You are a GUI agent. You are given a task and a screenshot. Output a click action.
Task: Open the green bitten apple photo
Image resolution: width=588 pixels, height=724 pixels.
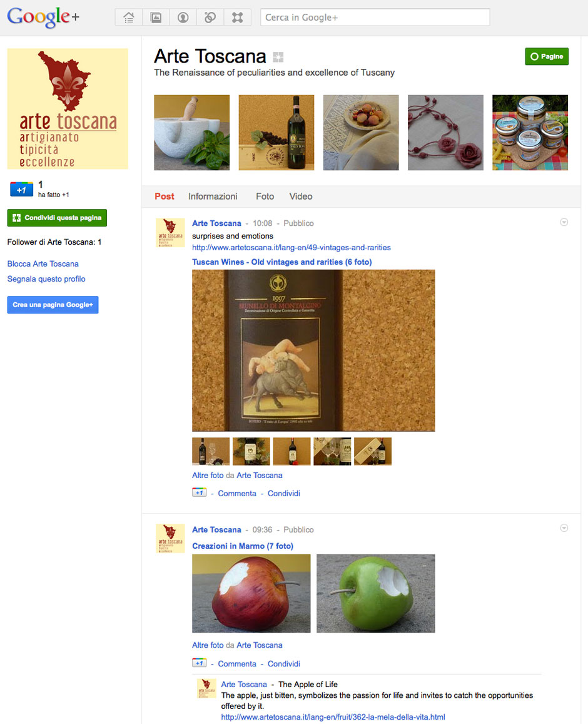[x=376, y=593]
